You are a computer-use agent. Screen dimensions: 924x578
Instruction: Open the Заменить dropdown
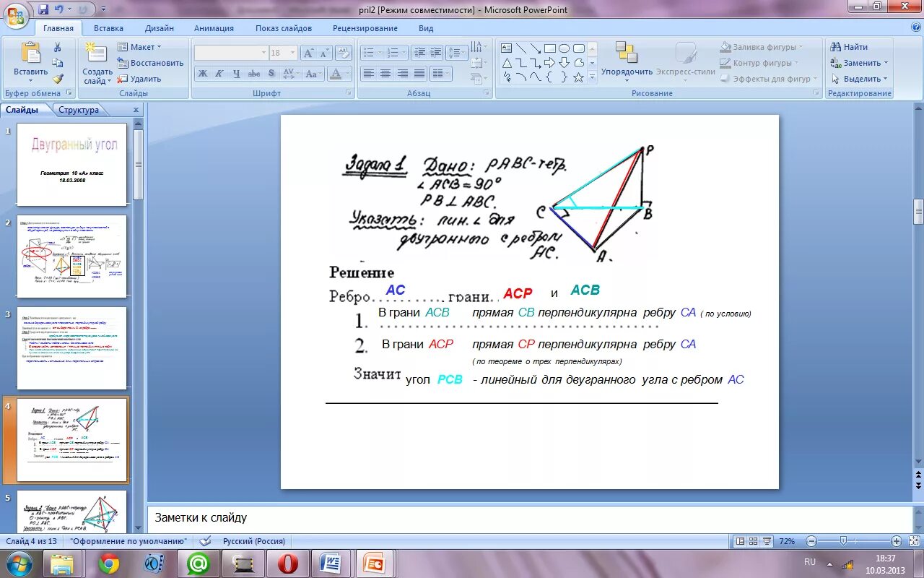pyautogui.click(x=860, y=63)
